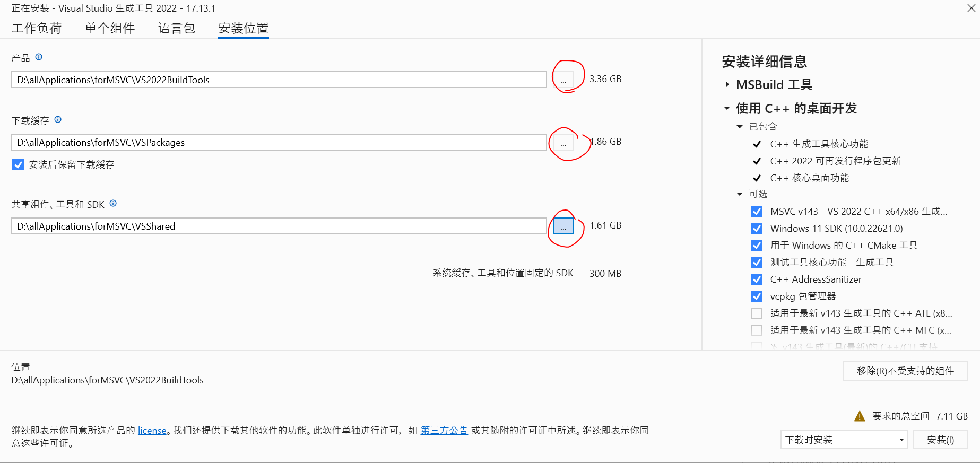Uncheck 用于 Windows 的 C++ CMake 工具
The width and height of the screenshot is (980, 463).
pyautogui.click(x=757, y=245)
